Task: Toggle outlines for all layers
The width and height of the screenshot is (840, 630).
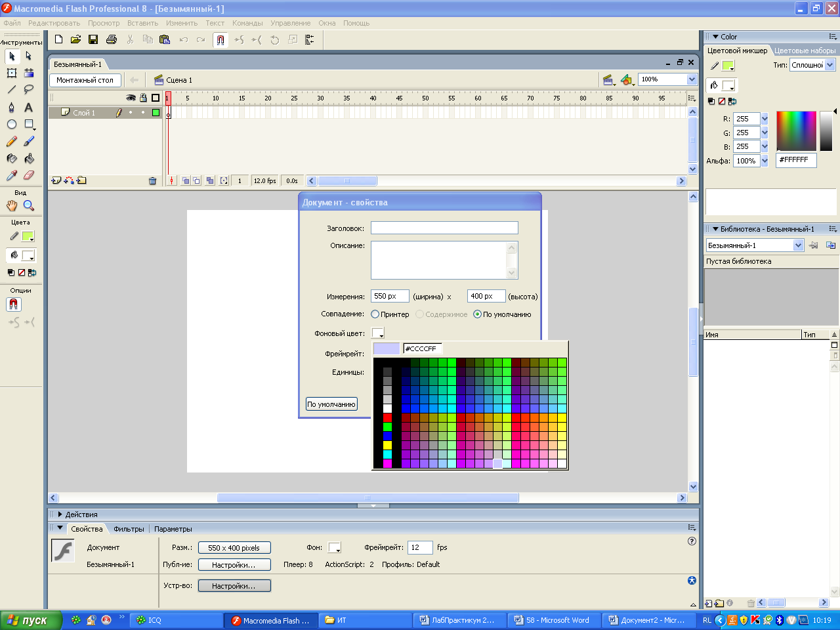Action: click(x=156, y=98)
